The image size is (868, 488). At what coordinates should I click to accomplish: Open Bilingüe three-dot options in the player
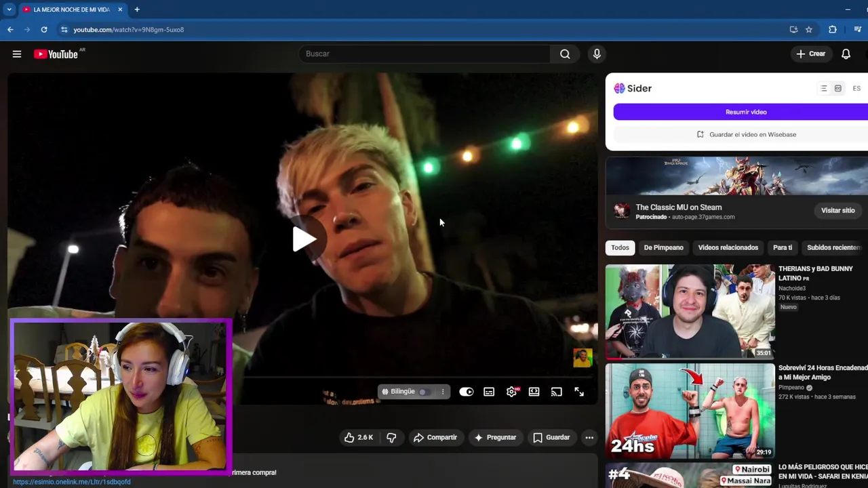[x=443, y=392]
